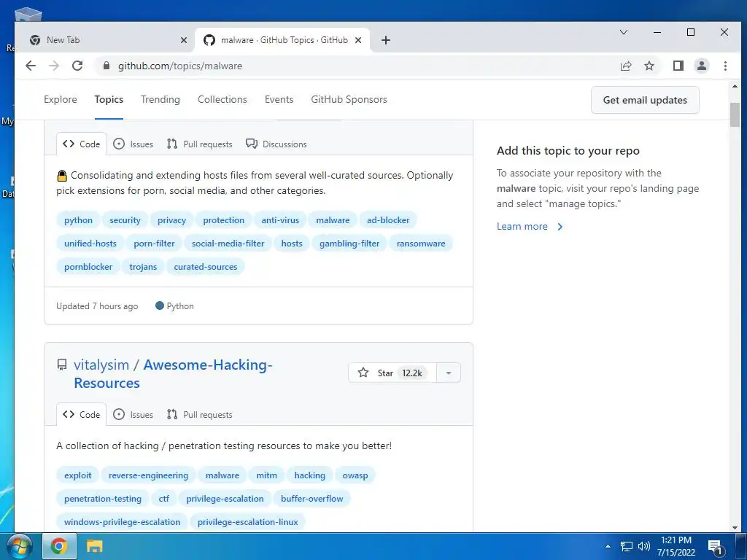This screenshot has width=747, height=560.
Task: Open the Collections page
Action: coord(222,99)
